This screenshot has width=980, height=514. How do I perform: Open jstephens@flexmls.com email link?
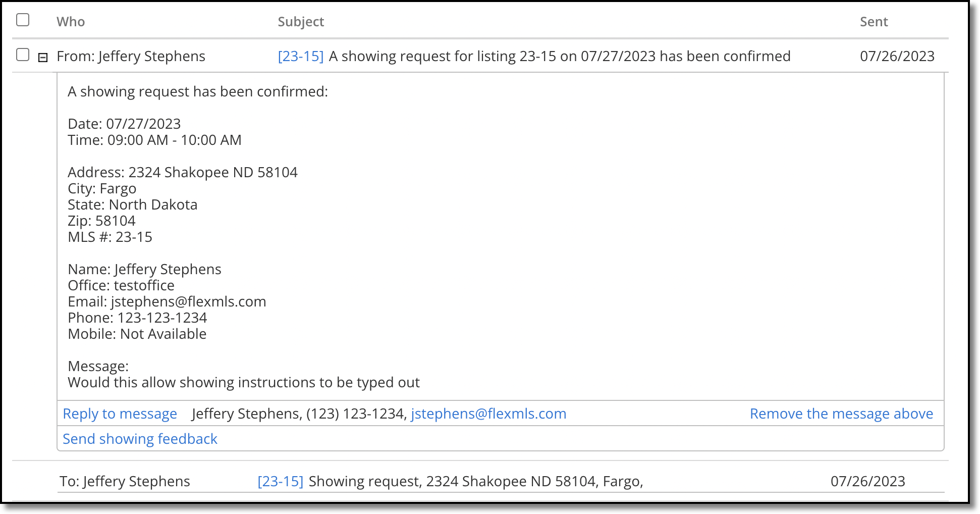(x=488, y=414)
